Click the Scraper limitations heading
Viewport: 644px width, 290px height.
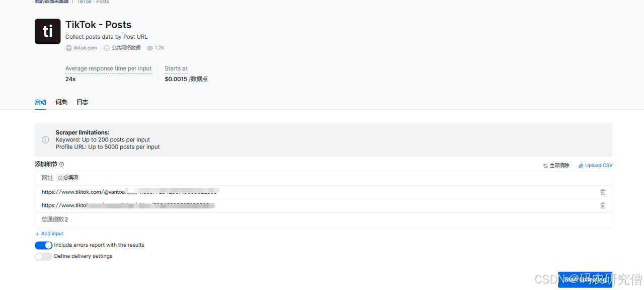83,133
